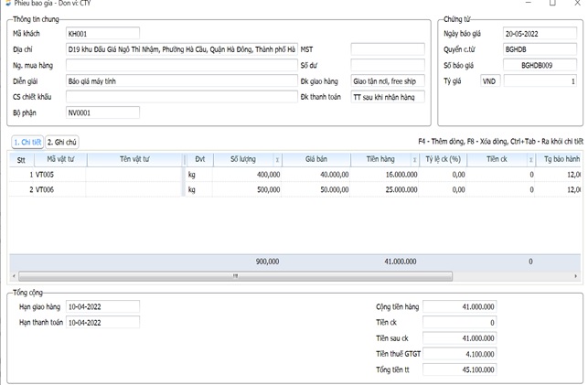Viewport: 588px width, 385px height.
Task: Click the Mã khách input field
Action: (x=102, y=34)
